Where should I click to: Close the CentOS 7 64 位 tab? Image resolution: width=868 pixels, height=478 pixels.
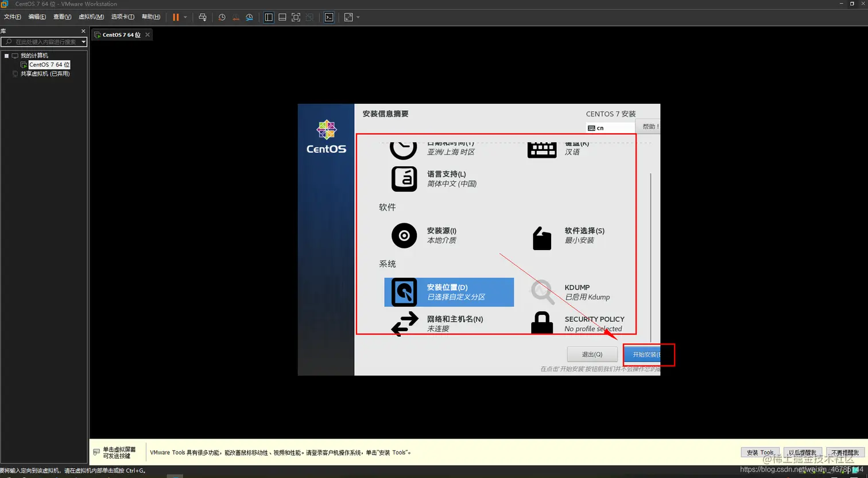pos(148,35)
